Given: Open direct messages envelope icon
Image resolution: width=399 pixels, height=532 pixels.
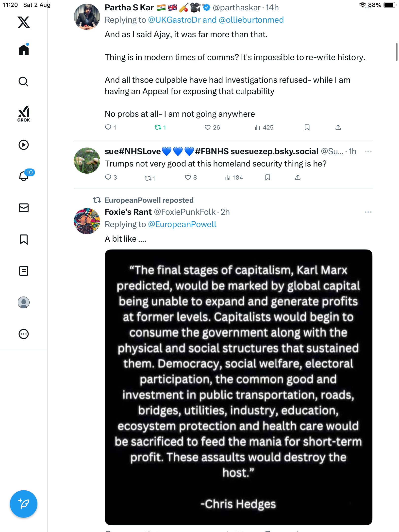Looking at the screenshot, I should (x=24, y=208).
